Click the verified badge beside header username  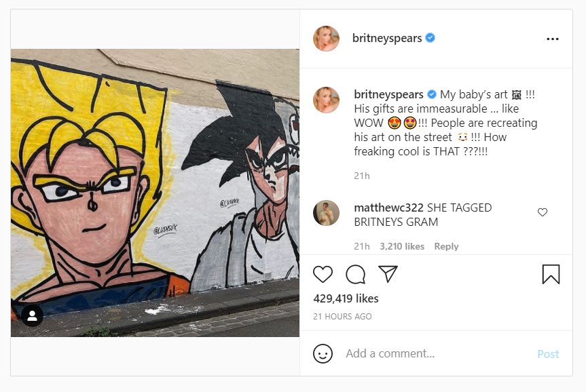430,39
